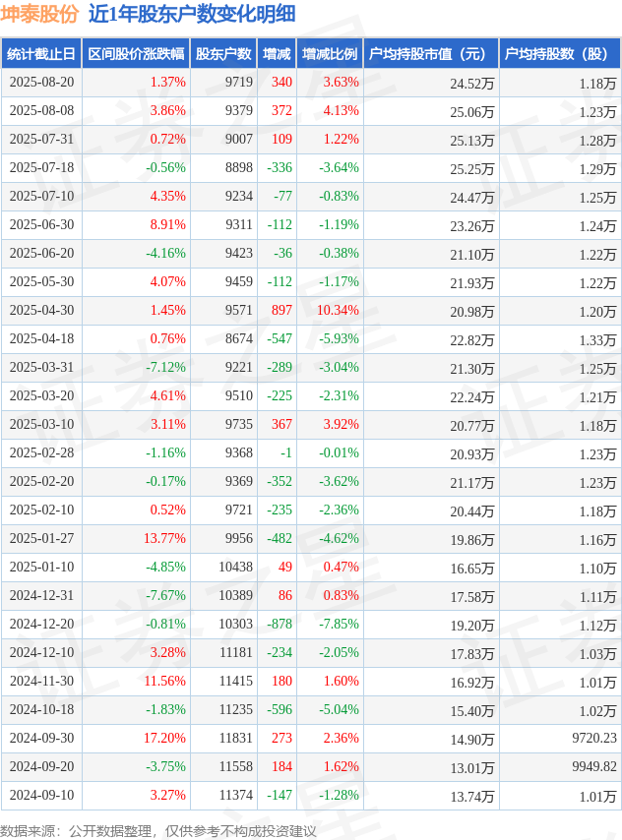This screenshot has width=622, height=840.
Task: Click the 增减比例 column header
Action: click(x=330, y=53)
